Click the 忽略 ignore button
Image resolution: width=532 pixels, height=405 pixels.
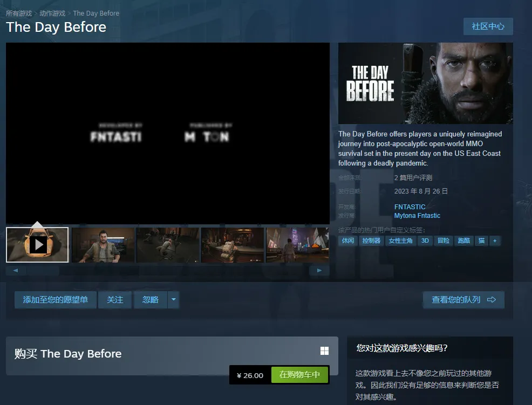pyautogui.click(x=151, y=300)
